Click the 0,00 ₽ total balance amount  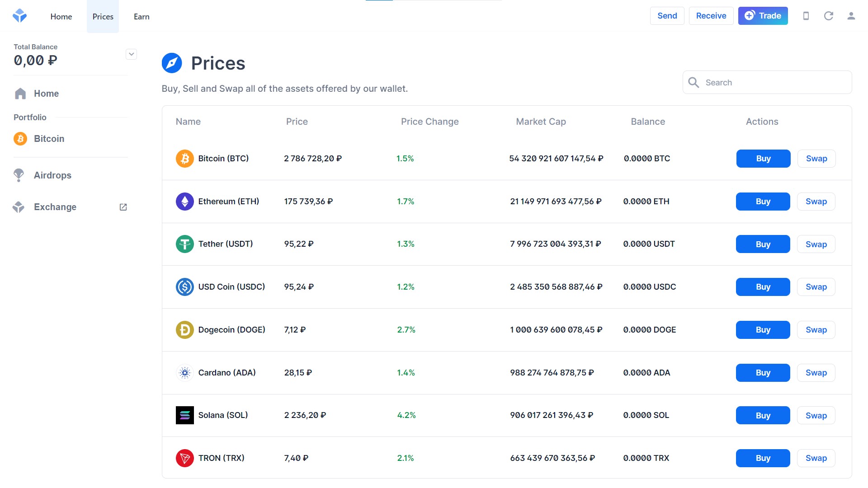[x=35, y=60]
